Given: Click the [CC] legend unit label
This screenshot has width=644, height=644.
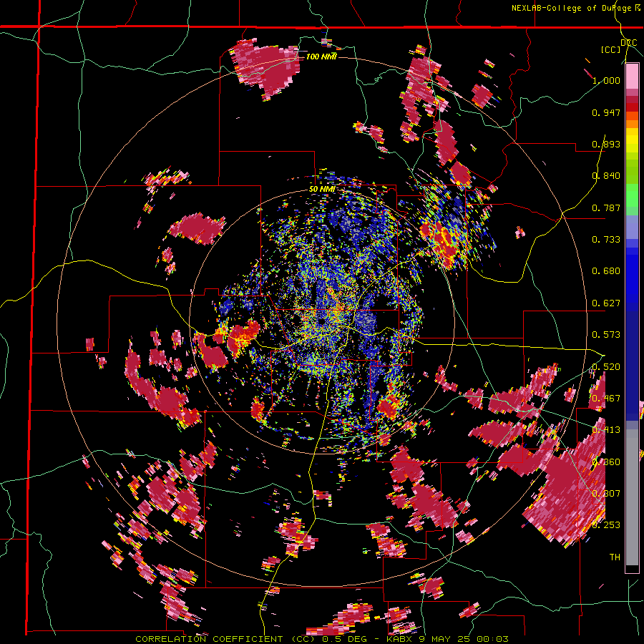Looking at the screenshot, I should click(x=611, y=49).
